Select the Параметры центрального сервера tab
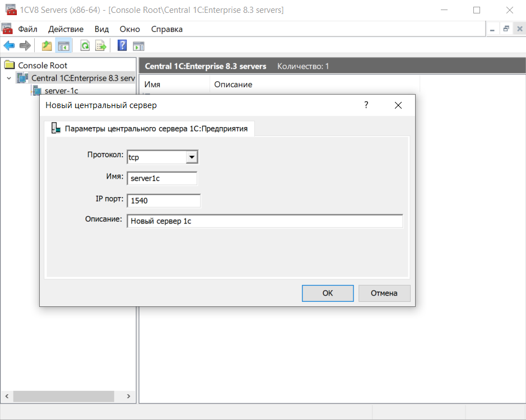526x420 pixels. click(x=149, y=128)
